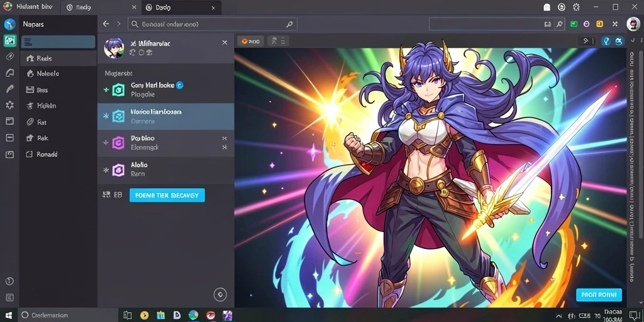Expand the forward chevron next to back arrow
The height and width of the screenshot is (322, 644).
click(119, 25)
